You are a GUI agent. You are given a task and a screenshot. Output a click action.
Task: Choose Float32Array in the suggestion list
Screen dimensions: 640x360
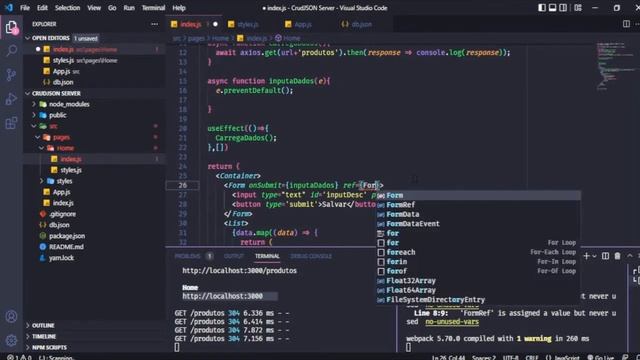pyautogui.click(x=478, y=281)
